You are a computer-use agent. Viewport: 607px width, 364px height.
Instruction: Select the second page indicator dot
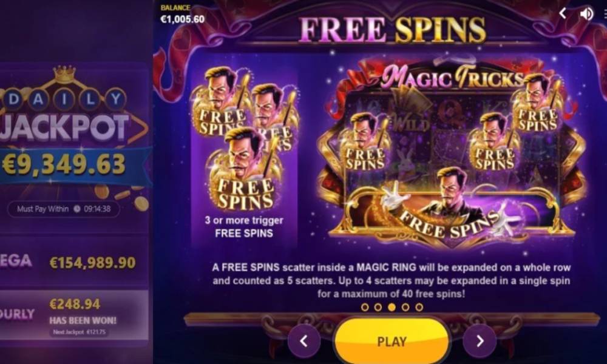pos(378,307)
